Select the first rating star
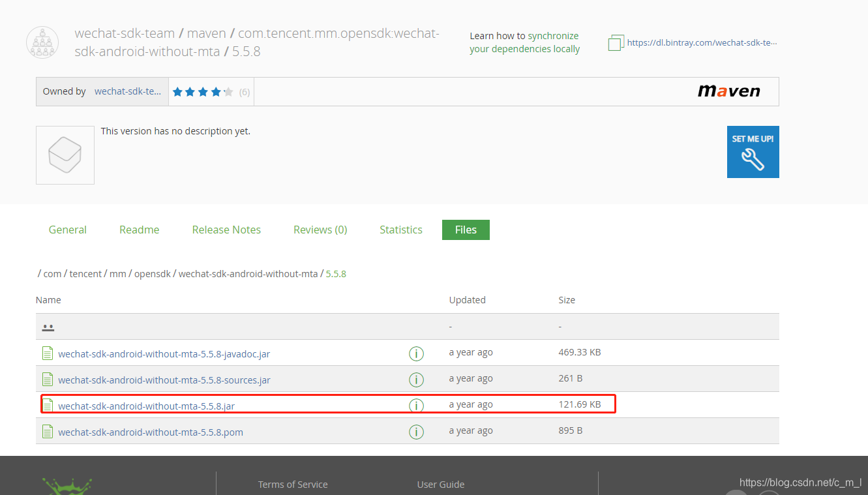 click(x=177, y=92)
